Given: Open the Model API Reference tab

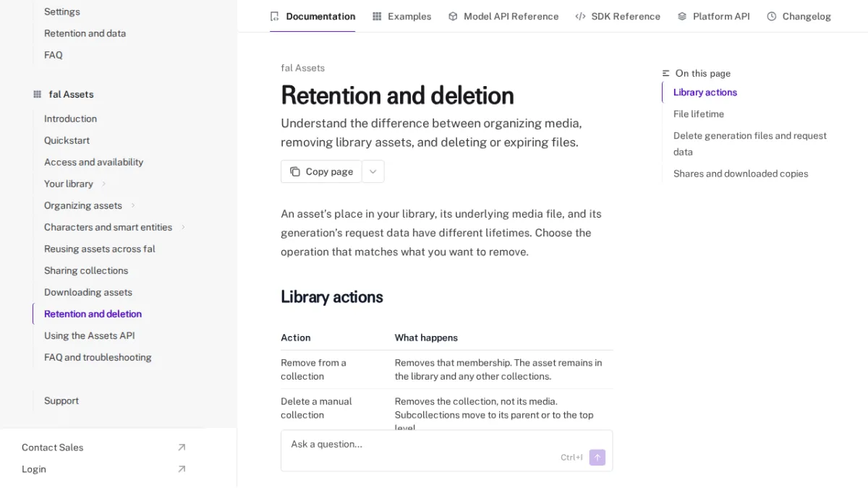Looking at the screenshot, I should click(503, 16).
